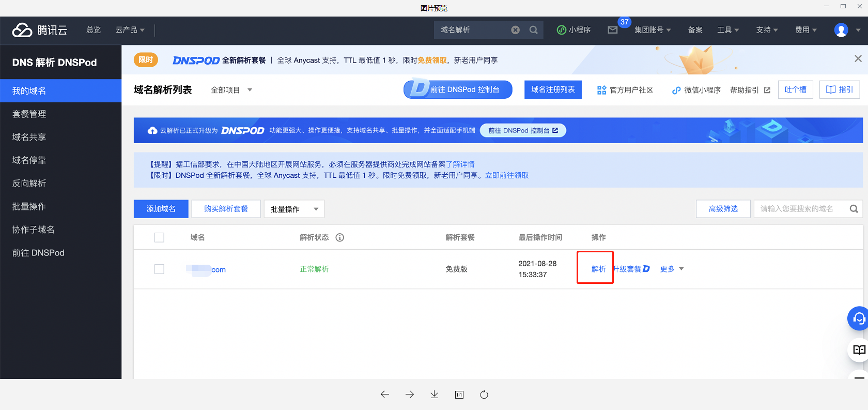Open the 微信小程序 link
This screenshot has height=410, width=868.
click(696, 90)
